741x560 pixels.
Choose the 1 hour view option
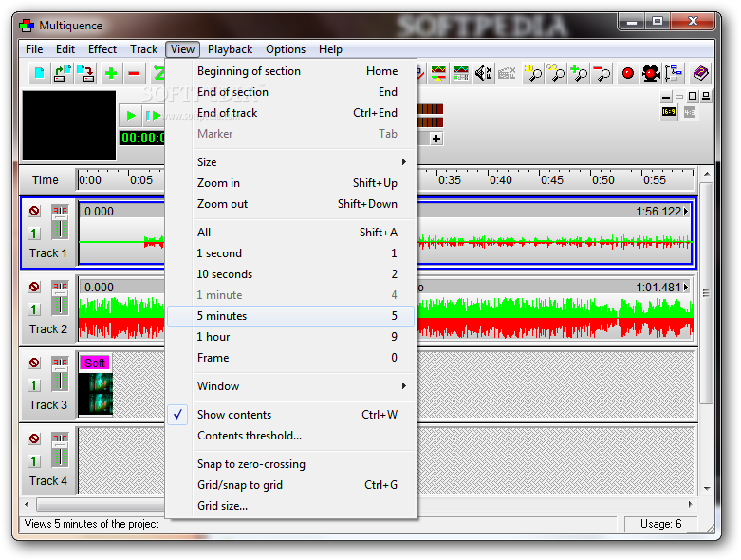point(290,337)
